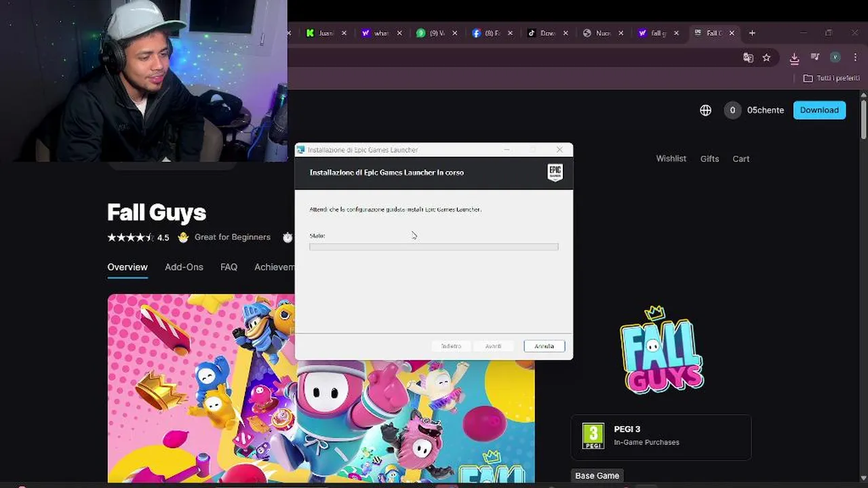Open the Facebook (8) browser tab
The height and width of the screenshot is (488, 868).
[x=486, y=33]
